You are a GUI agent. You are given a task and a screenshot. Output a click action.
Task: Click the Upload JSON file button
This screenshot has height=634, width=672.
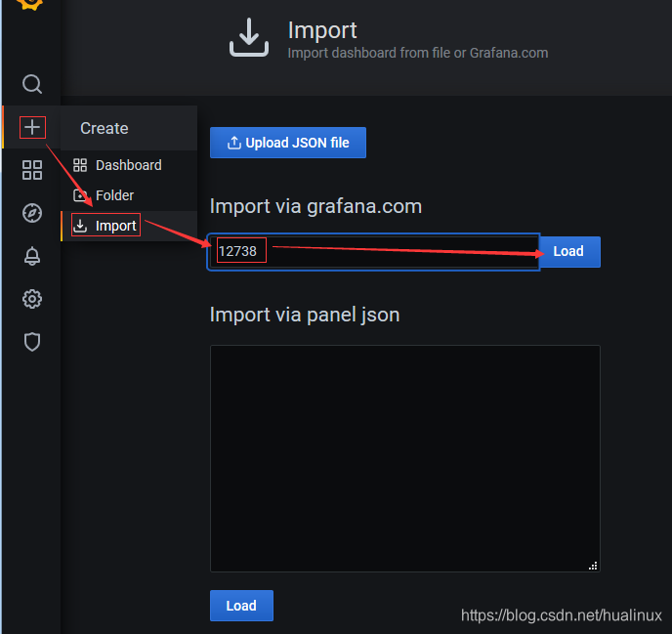point(288,143)
